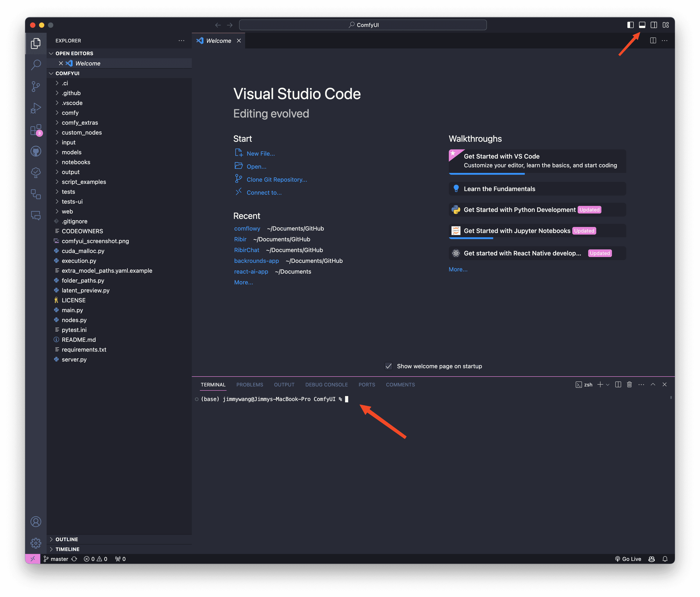Open notifications bell in status bar
The height and width of the screenshot is (597, 700).
pyautogui.click(x=665, y=559)
